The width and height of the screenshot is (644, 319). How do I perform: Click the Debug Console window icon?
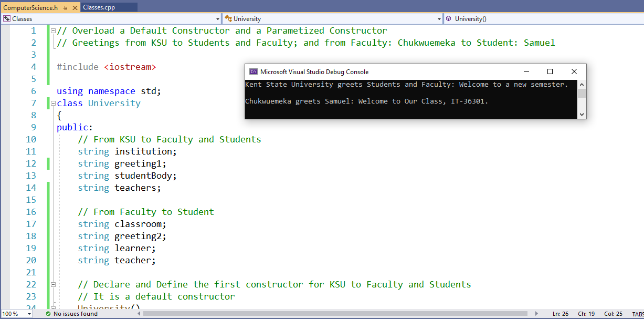(x=254, y=71)
